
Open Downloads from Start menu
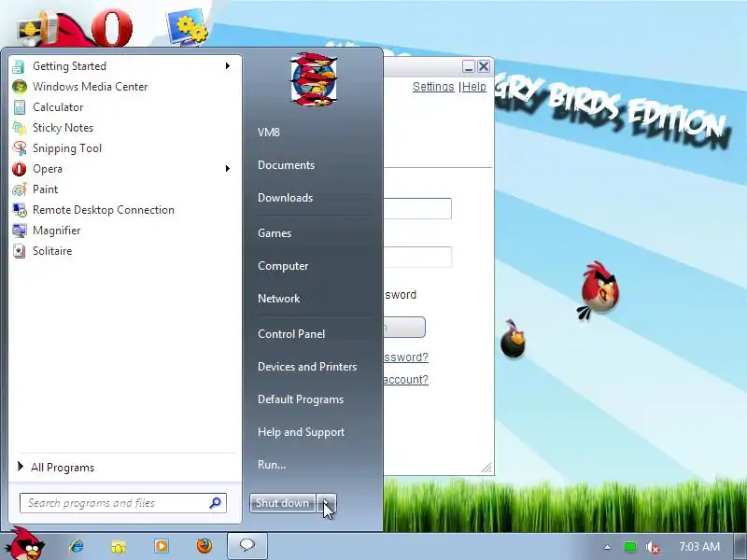[286, 198]
